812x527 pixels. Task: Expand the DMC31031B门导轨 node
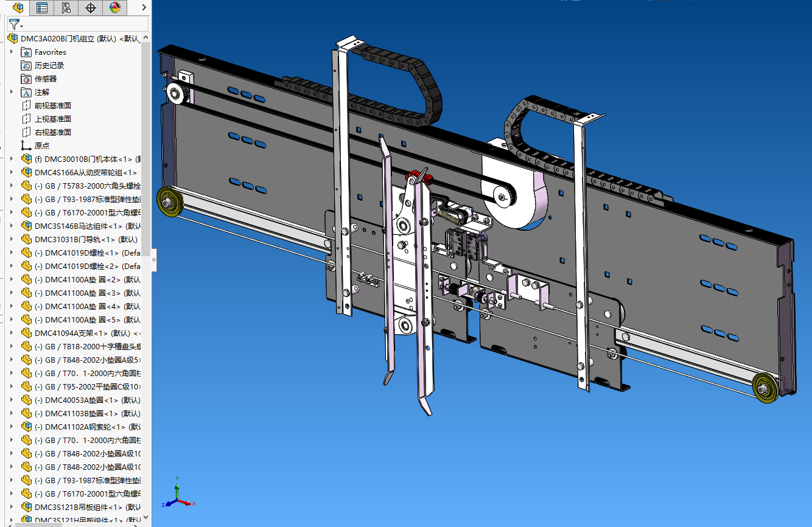[x=12, y=240]
